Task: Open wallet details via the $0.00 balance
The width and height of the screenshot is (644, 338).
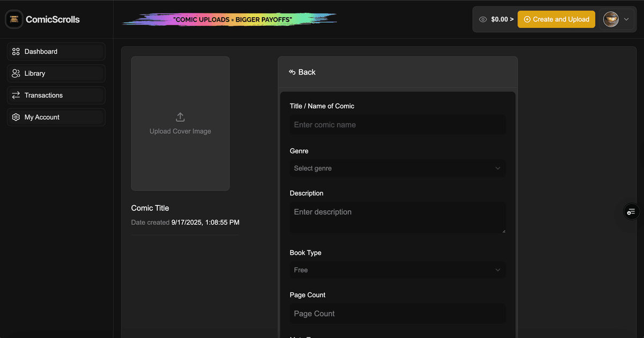Action: point(499,19)
